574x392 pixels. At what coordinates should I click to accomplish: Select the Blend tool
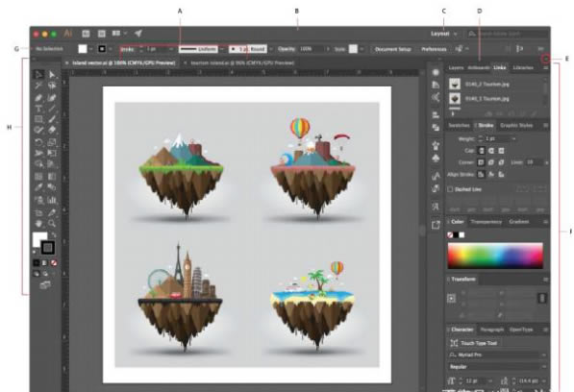click(x=52, y=187)
